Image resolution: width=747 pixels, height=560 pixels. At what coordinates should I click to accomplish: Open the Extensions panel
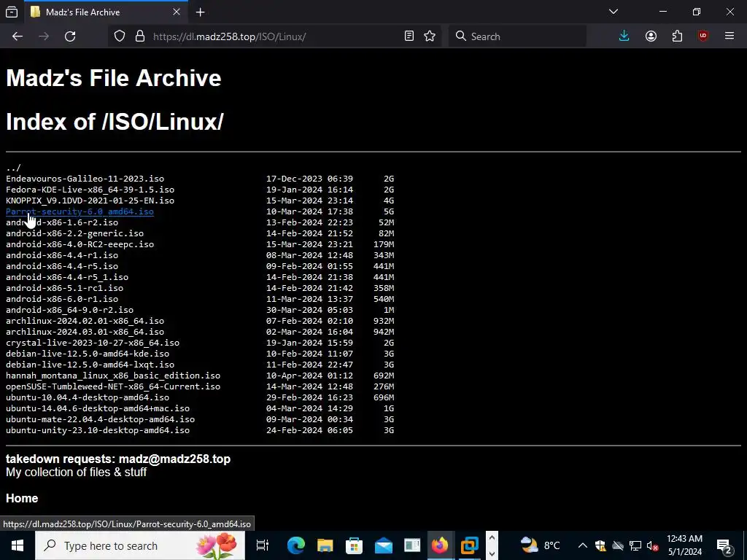(677, 36)
